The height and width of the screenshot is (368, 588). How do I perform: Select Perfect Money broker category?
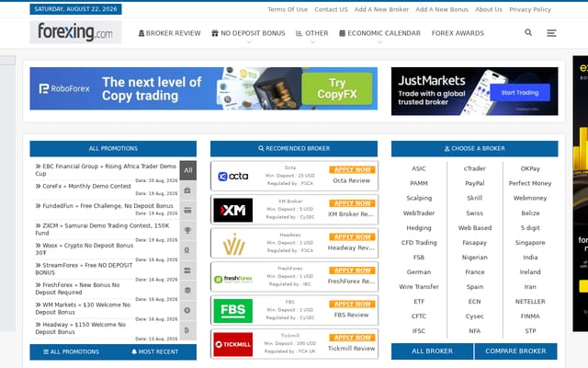(x=530, y=183)
